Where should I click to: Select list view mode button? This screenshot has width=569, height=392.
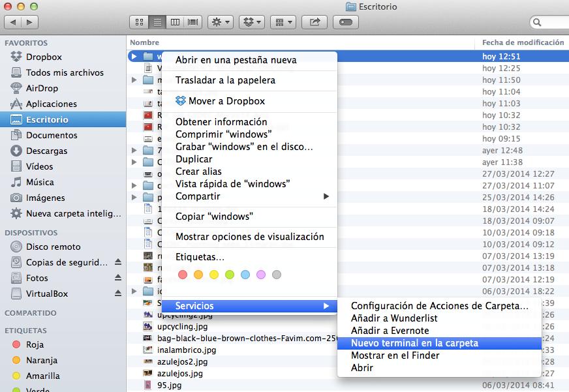[157, 22]
